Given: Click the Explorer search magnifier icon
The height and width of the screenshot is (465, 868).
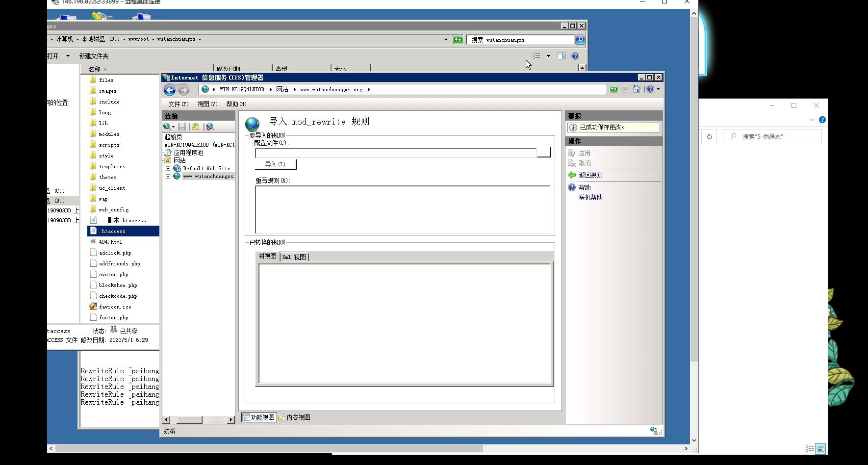Looking at the screenshot, I should click(580, 40).
